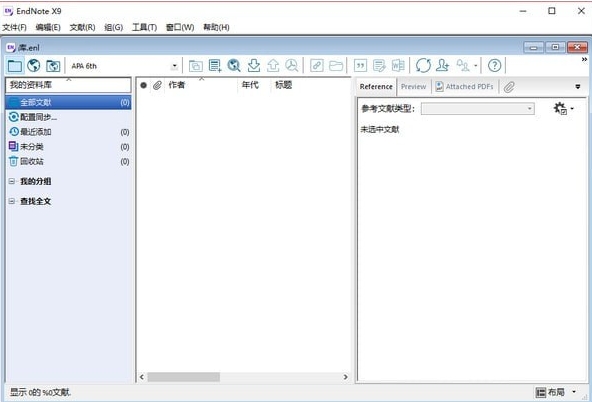The width and height of the screenshot is (592, 402).
Task: Click the 库.enl window title icon
Action: point(11,48)
